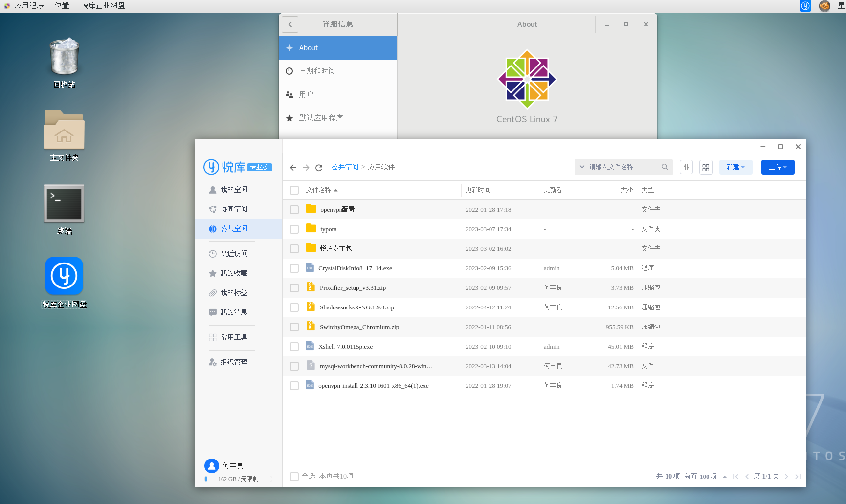The height and width of the screenshot is (504, 846).
Task: Check the box for Xshell-7.0.0115p.exe
Action: (x=294, y=347)
